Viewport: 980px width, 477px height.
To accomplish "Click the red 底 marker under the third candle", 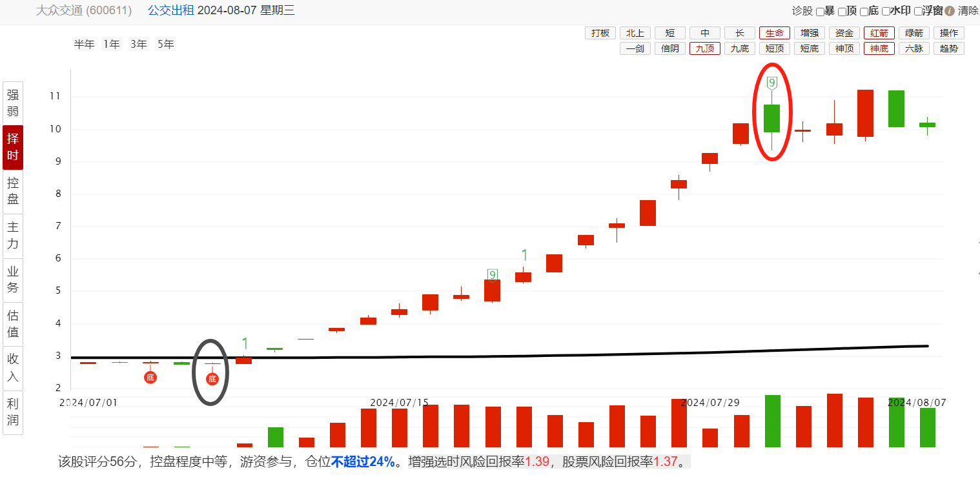I will 150,378.
